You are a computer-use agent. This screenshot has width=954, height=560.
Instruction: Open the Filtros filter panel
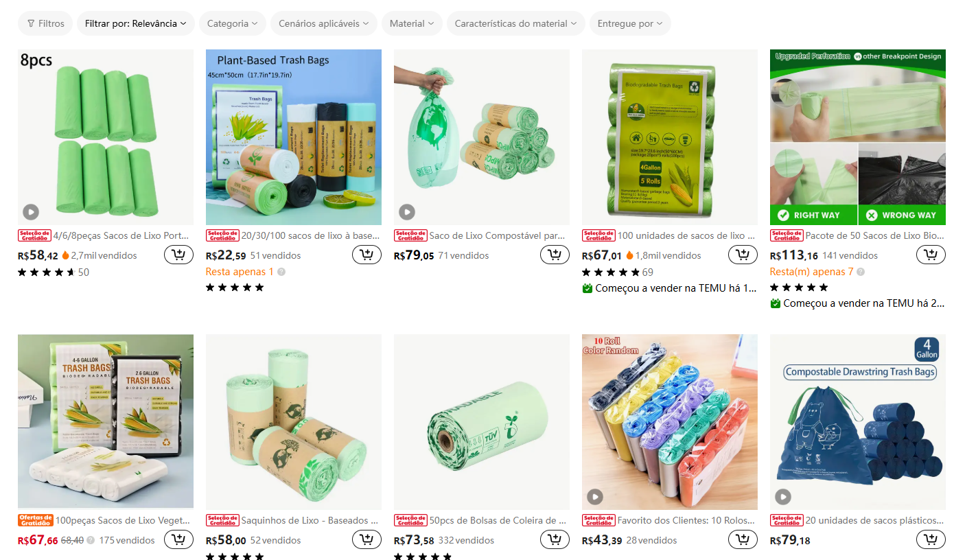click(45, 23)
